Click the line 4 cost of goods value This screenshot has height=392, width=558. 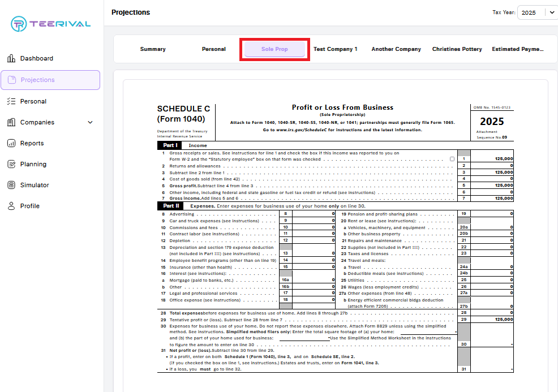coord(492,179)
